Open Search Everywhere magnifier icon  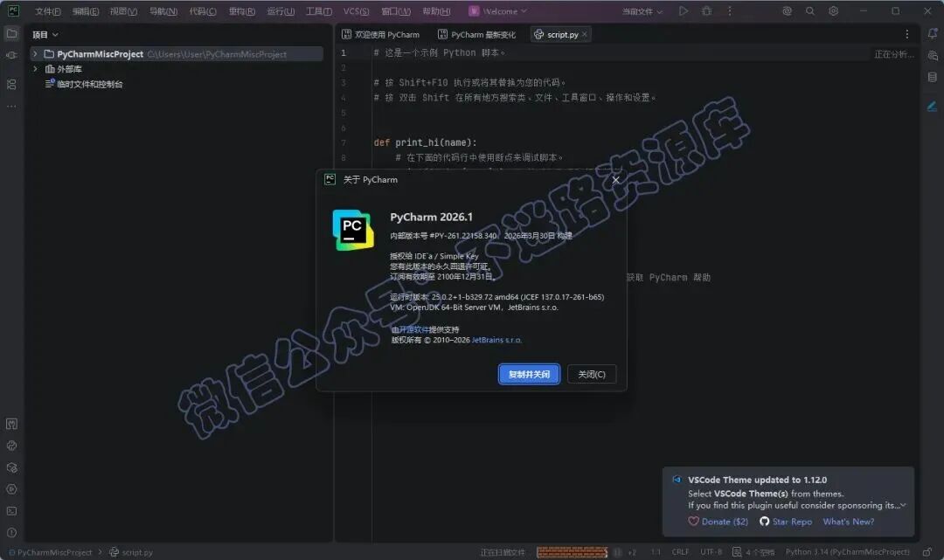pos(810,10)
